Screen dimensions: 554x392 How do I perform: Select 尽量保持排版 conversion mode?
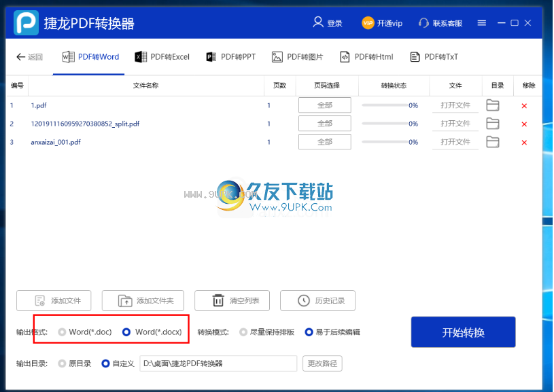point(243,332)
